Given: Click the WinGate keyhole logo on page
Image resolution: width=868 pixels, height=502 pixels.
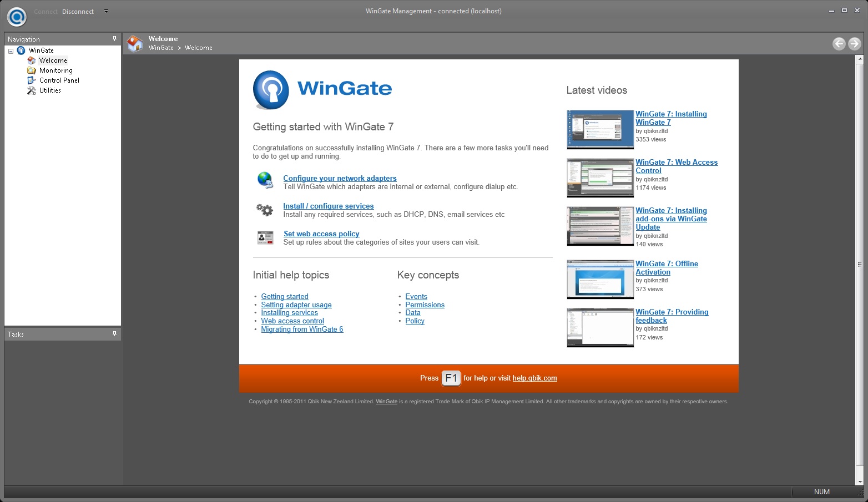Looking at the screenshot, I should point(271,90).
